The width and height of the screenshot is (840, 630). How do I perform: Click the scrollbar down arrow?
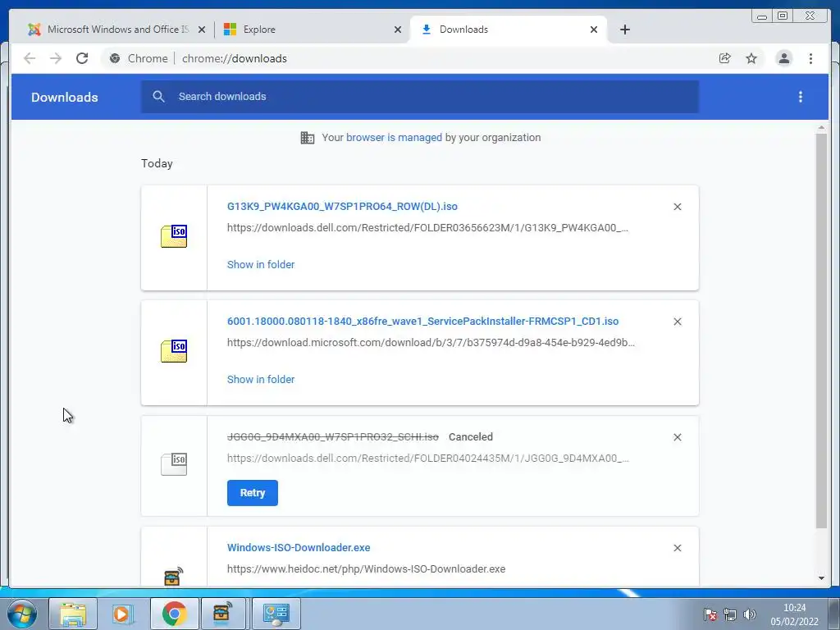click(821, 578)
